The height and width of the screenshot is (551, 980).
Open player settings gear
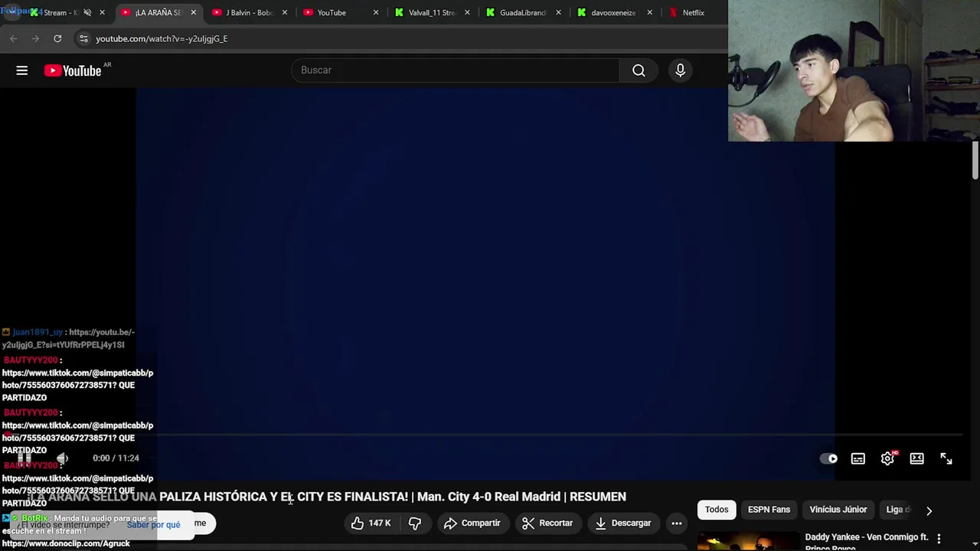coord(887,458)
